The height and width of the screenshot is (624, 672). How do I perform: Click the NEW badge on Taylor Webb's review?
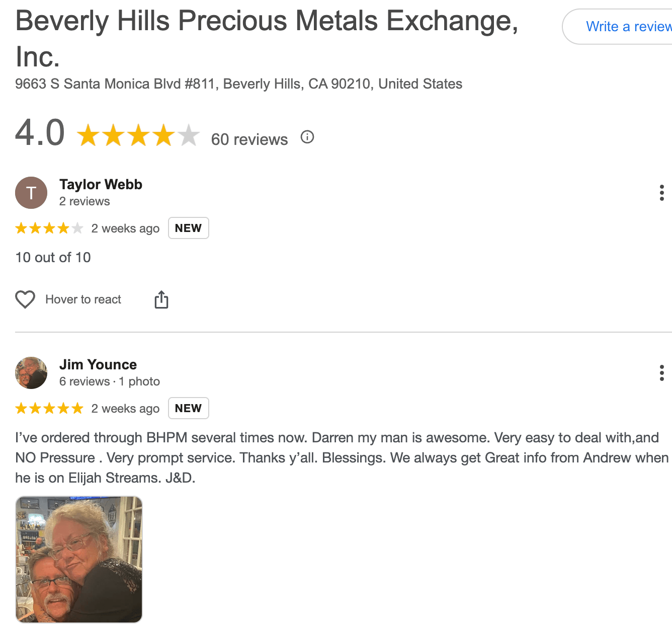pyautogui.click(x=188, y=228)
